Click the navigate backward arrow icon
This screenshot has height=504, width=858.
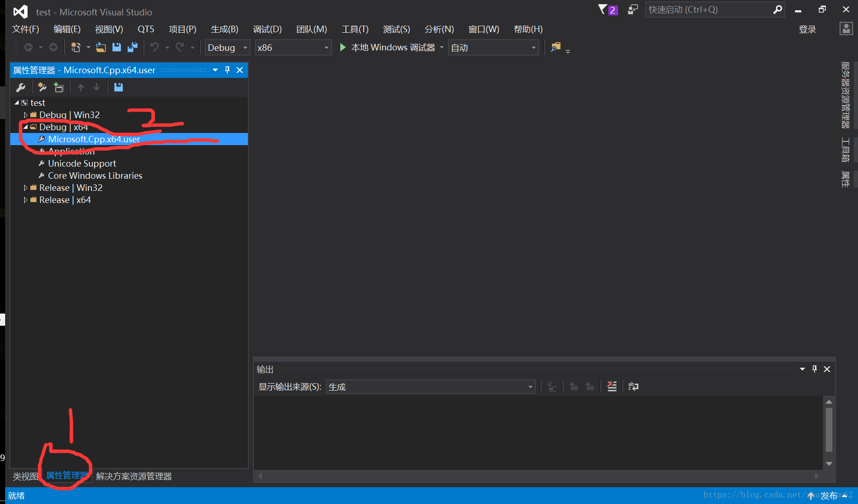28,48
